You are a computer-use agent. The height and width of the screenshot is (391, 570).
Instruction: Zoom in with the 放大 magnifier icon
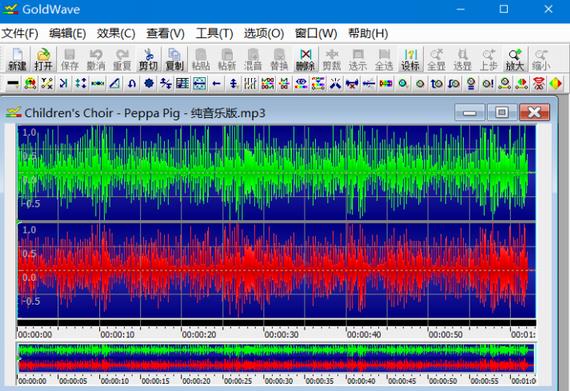pyautogui.click(x=515, y=59)
